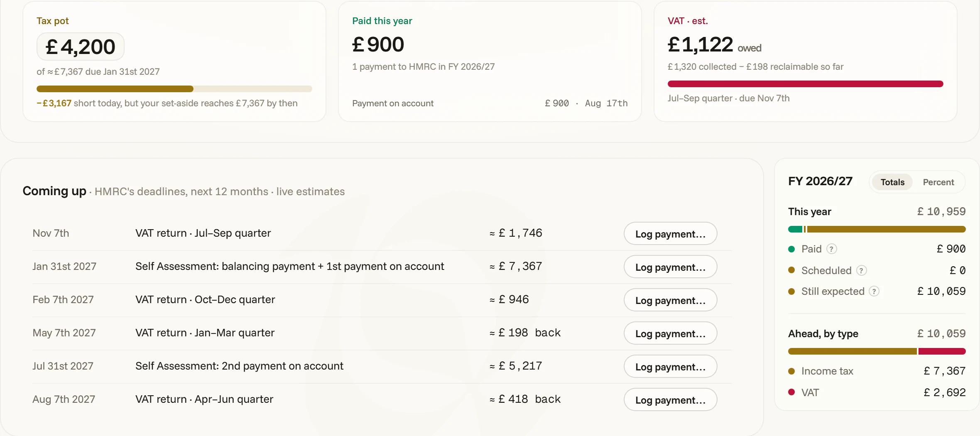
Task: Log payment for 2nd payment on account
Action: [x=670, y=366]
